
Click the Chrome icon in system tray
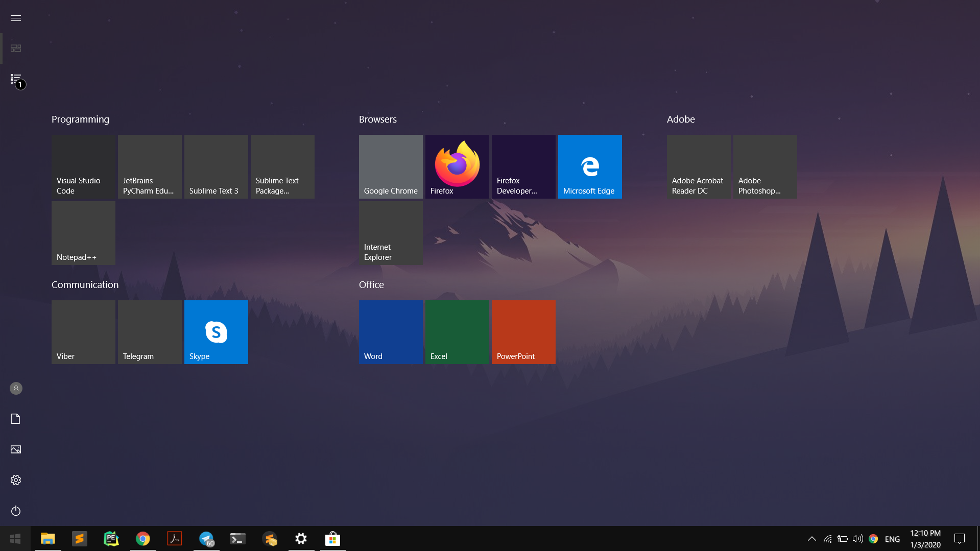(x=873, y=539)
